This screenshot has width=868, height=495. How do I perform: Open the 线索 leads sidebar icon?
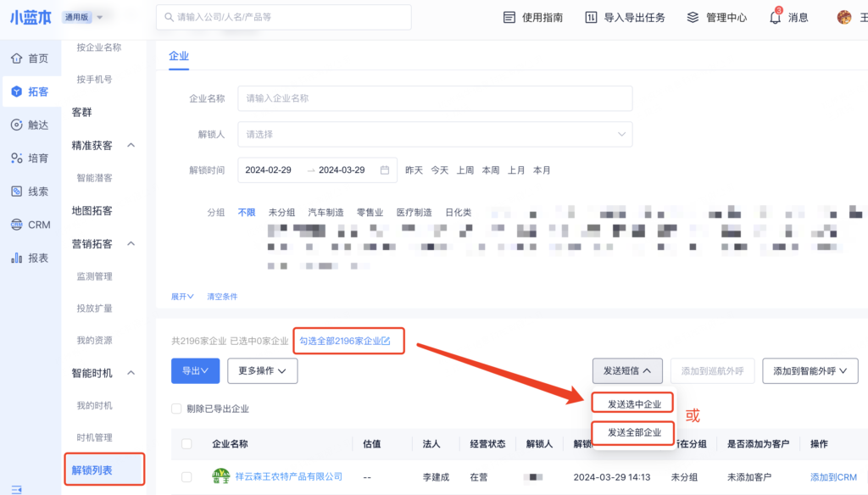coord(16,192)
